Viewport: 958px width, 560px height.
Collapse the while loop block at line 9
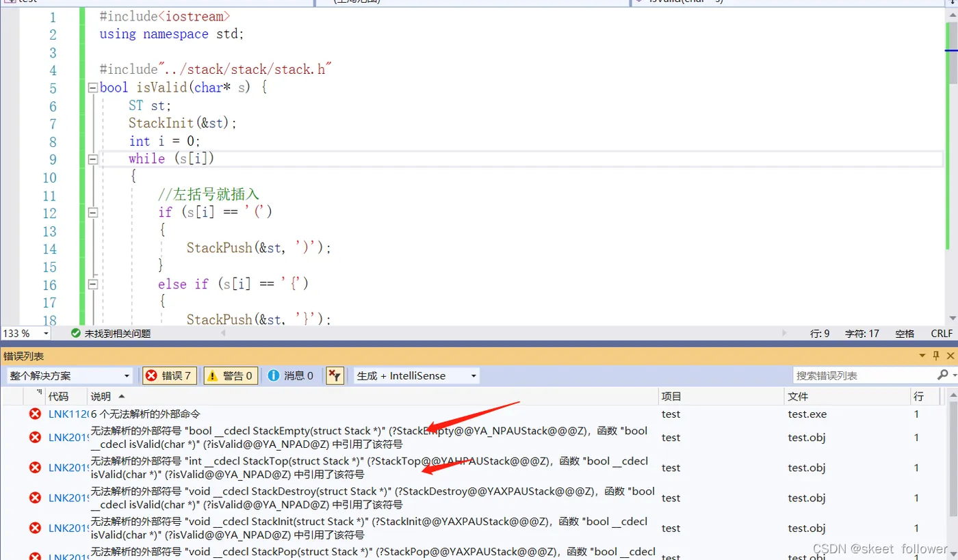(92, 159)
